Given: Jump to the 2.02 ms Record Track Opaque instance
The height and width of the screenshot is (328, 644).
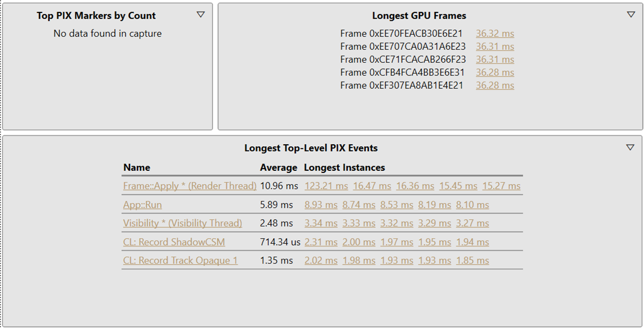Looking at the screenshot, I should coord(321,261).
